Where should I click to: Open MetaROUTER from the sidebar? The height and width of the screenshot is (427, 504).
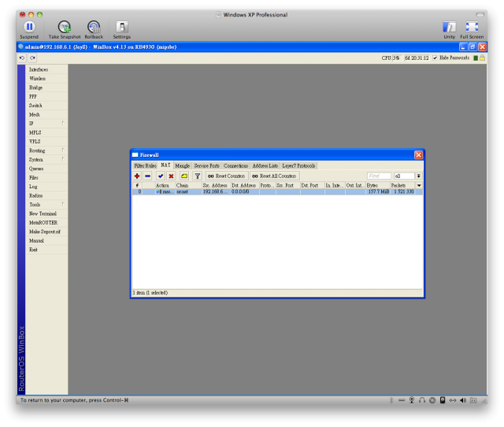tap(46, 222)
